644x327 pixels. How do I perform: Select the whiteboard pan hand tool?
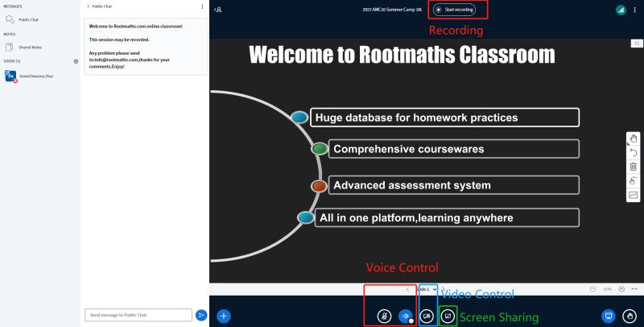[633, 139]
